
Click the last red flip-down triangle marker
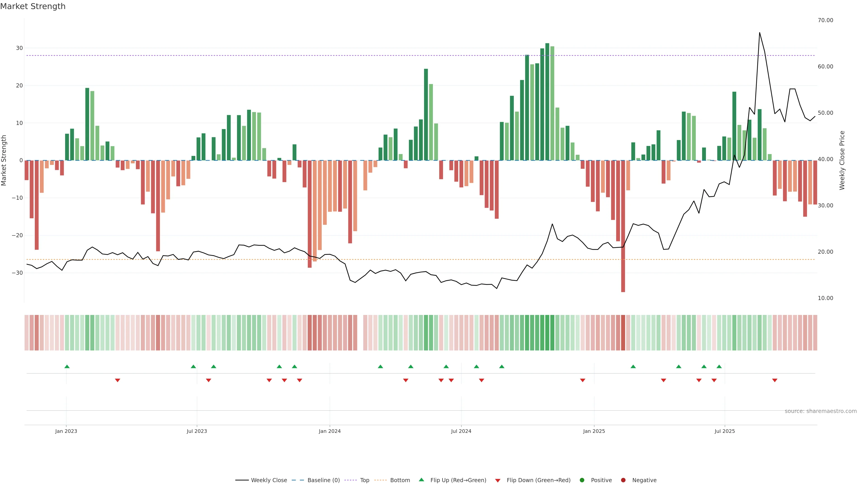[775, 380]
